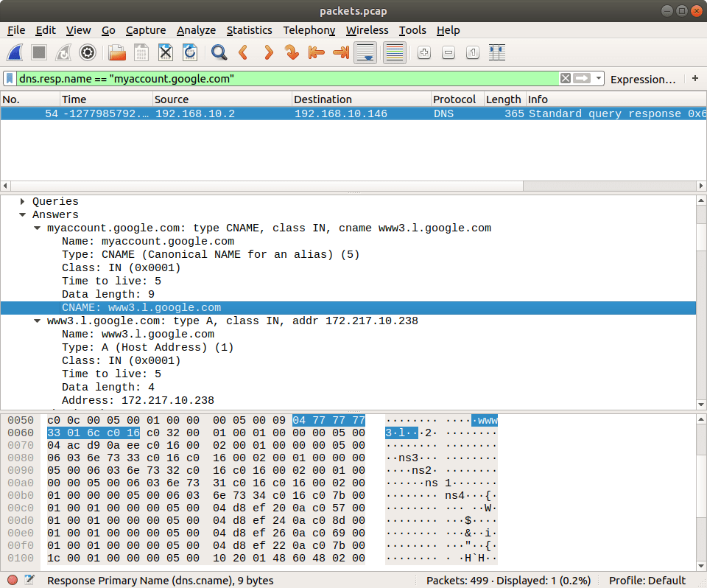Image resolution: width=707 pixels, height=588 pixels.
Task: Open capture options gear icon
Action: (x=88, y=52)
